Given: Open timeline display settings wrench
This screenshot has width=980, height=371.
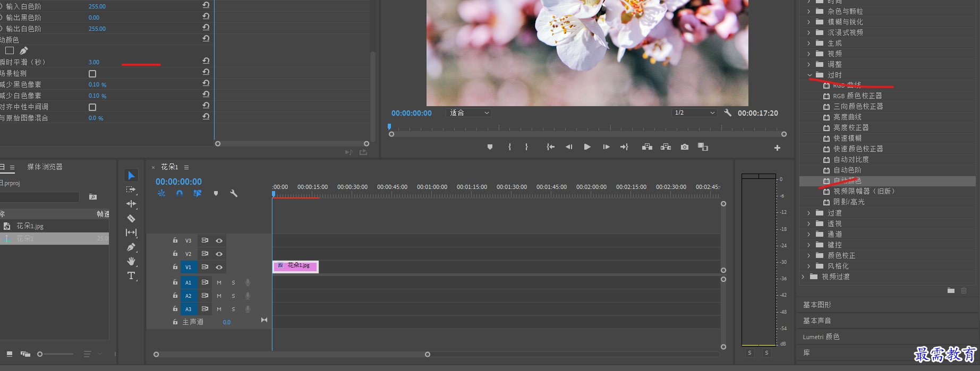Looking at the screenshot, I should point(234,193).
